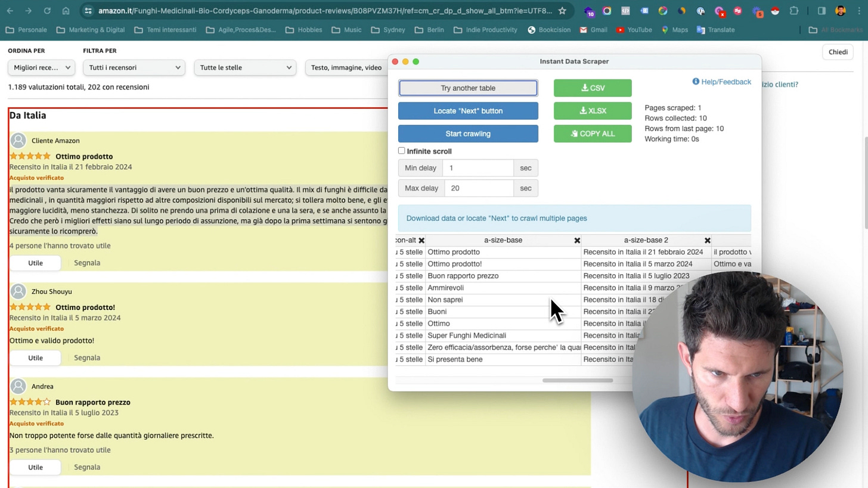Toggle the browser side panel icon
868x488 pixels.
(821, 11)
